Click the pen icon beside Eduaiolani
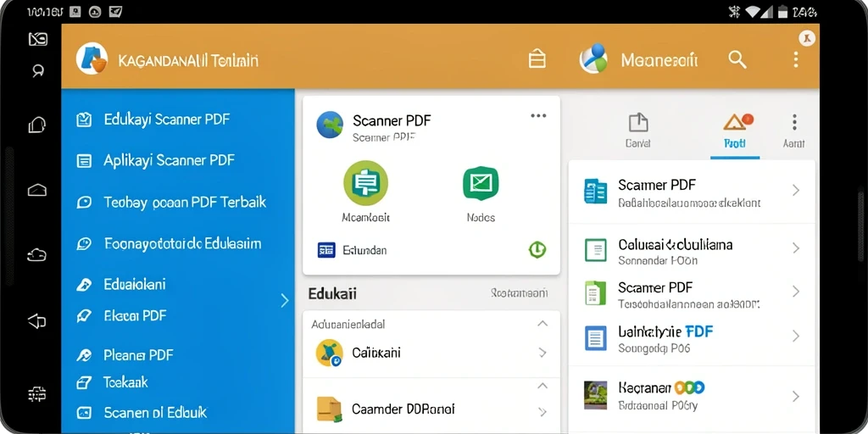This screenshot has width=868, height=434. [84, 285]
